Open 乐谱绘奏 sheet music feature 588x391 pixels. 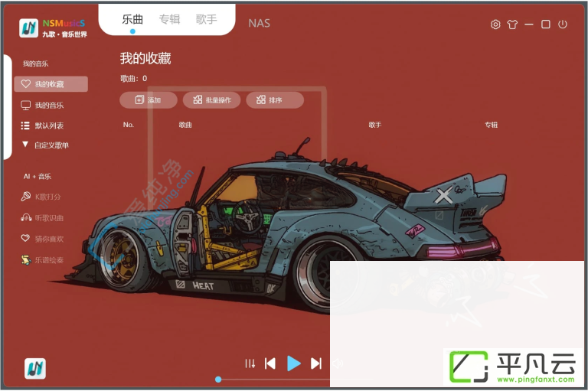(x=42, y=260)
